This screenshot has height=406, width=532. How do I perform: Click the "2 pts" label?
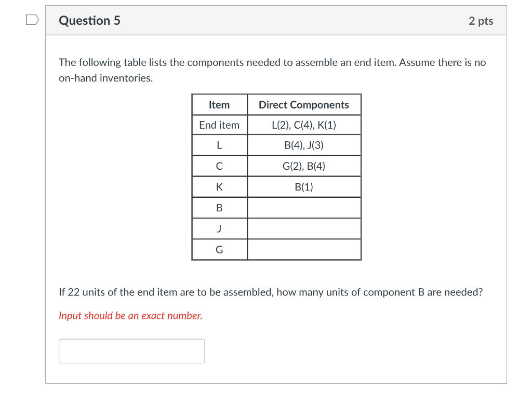click(481, 20)
